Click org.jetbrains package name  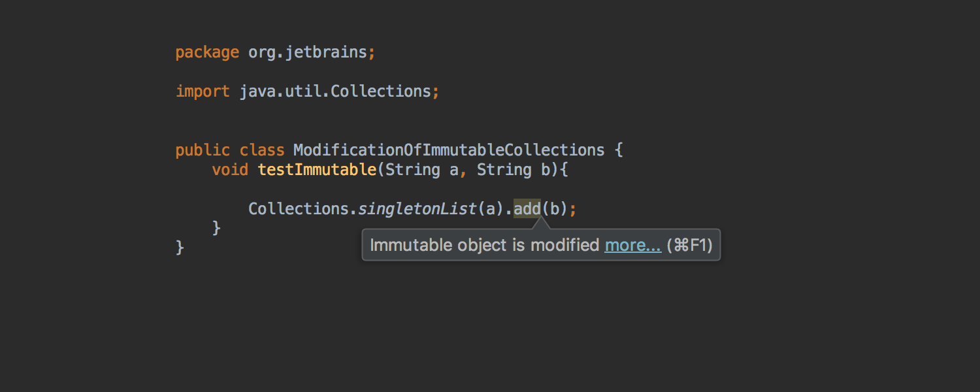[x=308, y=52]
